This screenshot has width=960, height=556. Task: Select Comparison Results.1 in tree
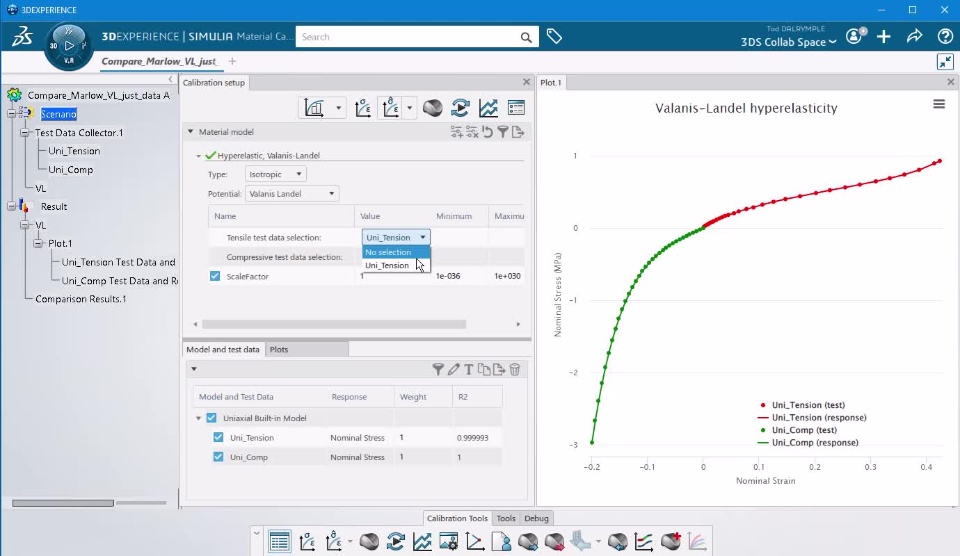(x=81, y=299)
